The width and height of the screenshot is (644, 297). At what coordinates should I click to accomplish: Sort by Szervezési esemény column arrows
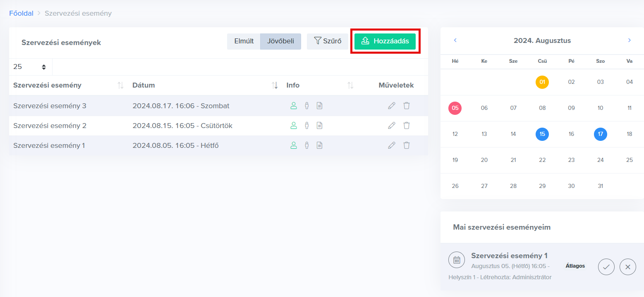click(120, 86)
